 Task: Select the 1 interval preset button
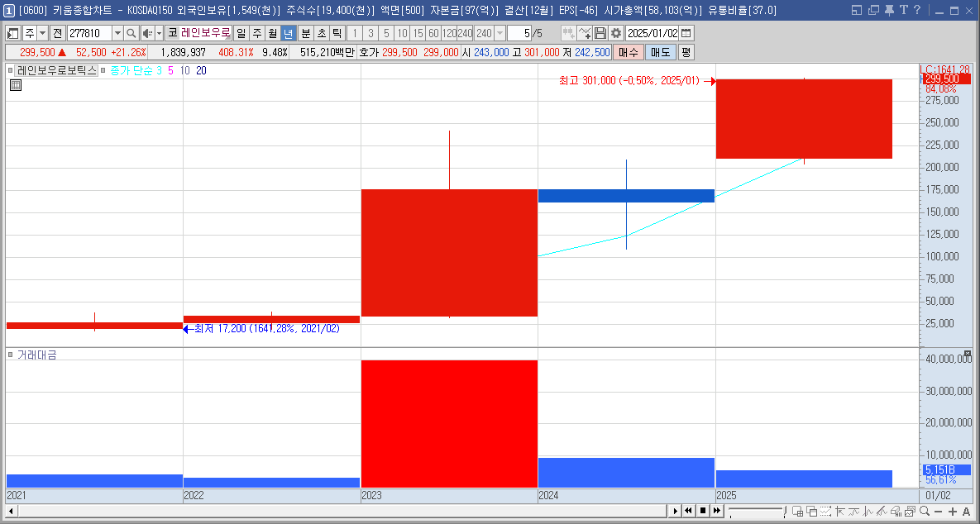[x=355, y=33]
